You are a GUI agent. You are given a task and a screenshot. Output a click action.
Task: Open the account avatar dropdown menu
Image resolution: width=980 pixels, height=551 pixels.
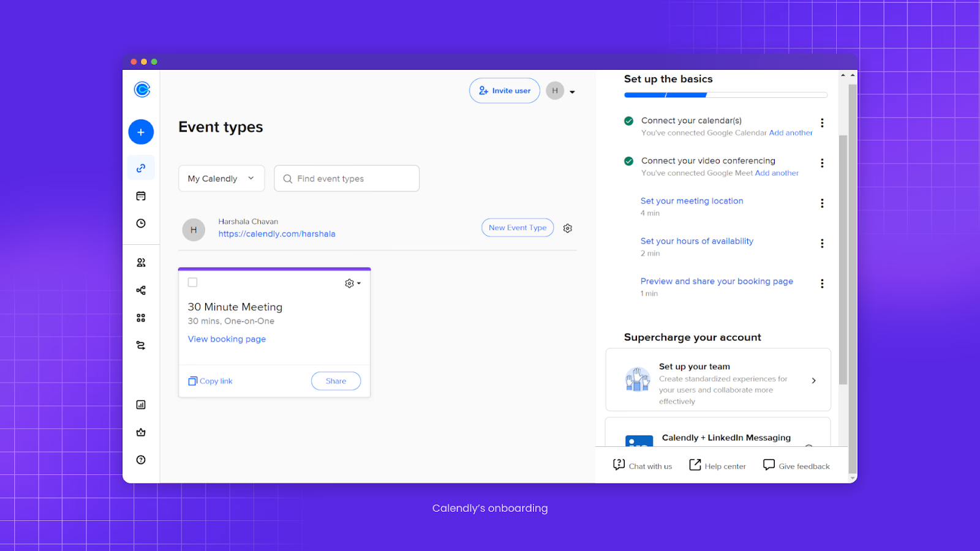pos(561,91)
